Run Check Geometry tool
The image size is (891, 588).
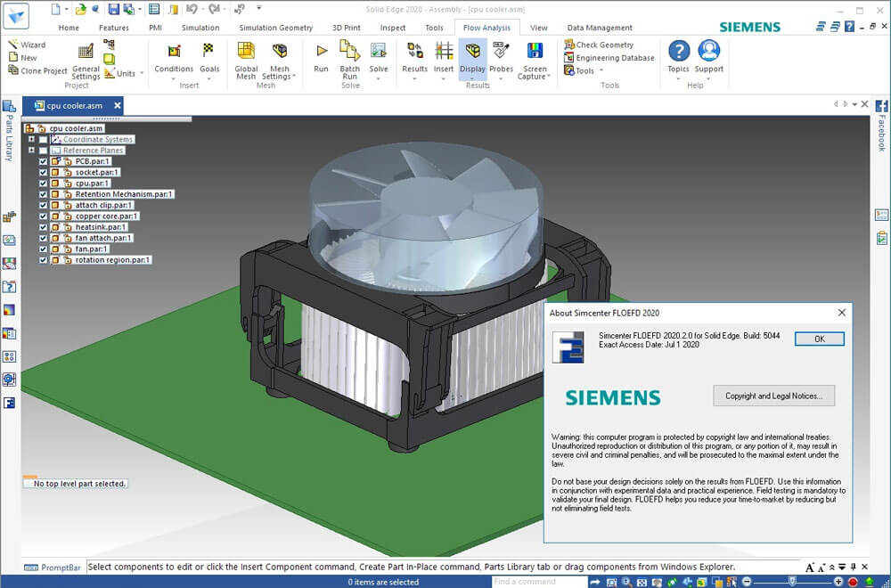(x=599, y=45)
